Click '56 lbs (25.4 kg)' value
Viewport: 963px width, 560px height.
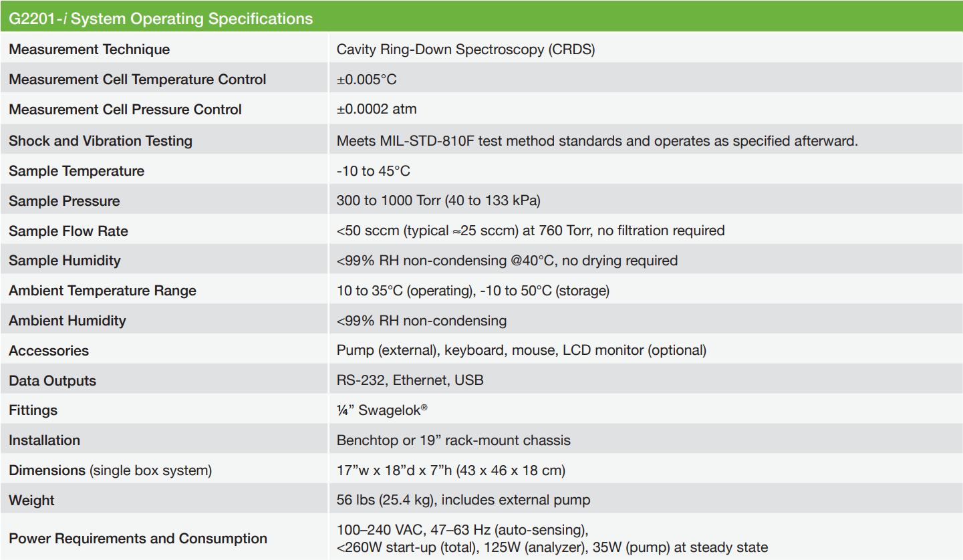pos(386,501)
